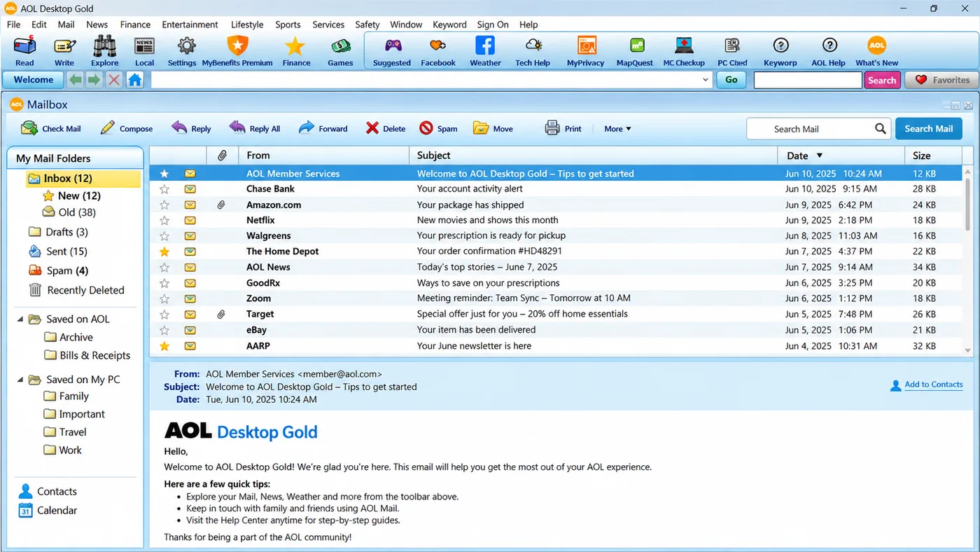Toggle star on Chase Bank email
Image resolution: width=980 pixels, height=552 pixels.
pos(164,189)
